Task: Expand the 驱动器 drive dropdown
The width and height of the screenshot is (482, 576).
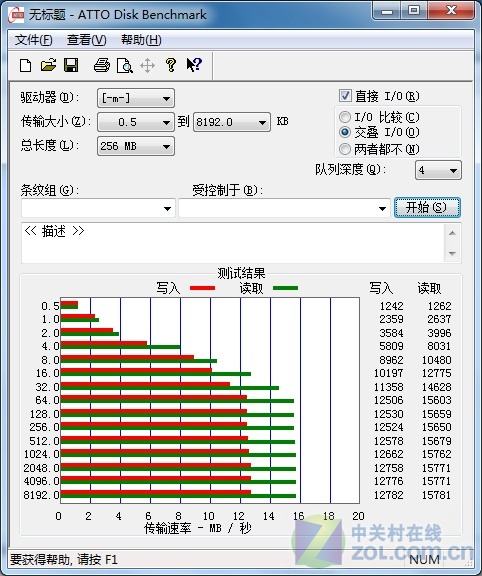Action: (x=136, y=98)
